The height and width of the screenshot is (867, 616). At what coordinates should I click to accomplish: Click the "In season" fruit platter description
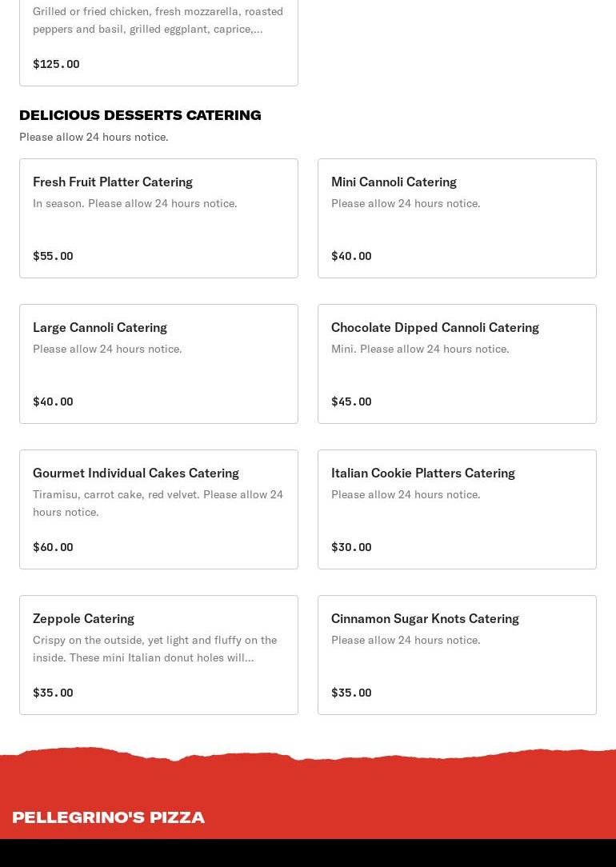(134, 203)
